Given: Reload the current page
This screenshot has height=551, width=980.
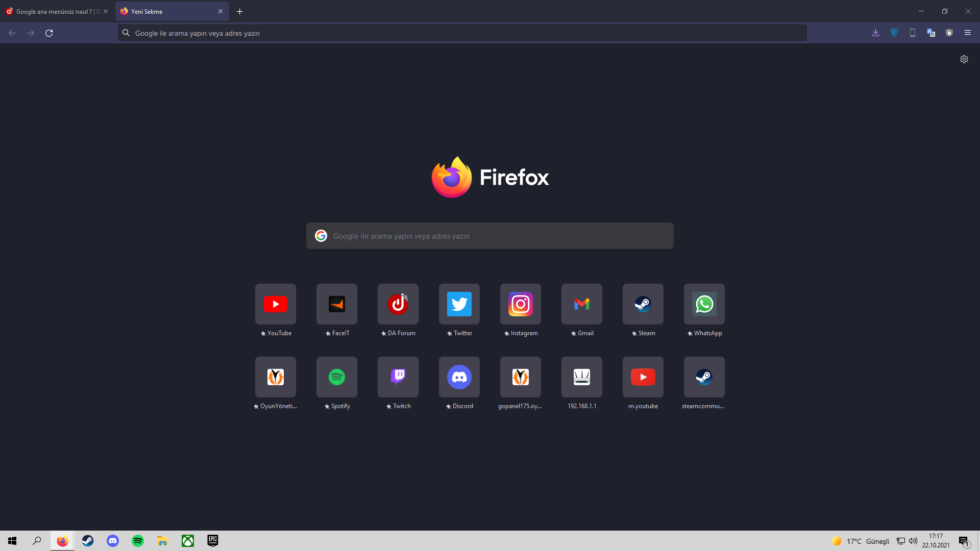Looking at the screenshot, I should click(x=49, y=33).
